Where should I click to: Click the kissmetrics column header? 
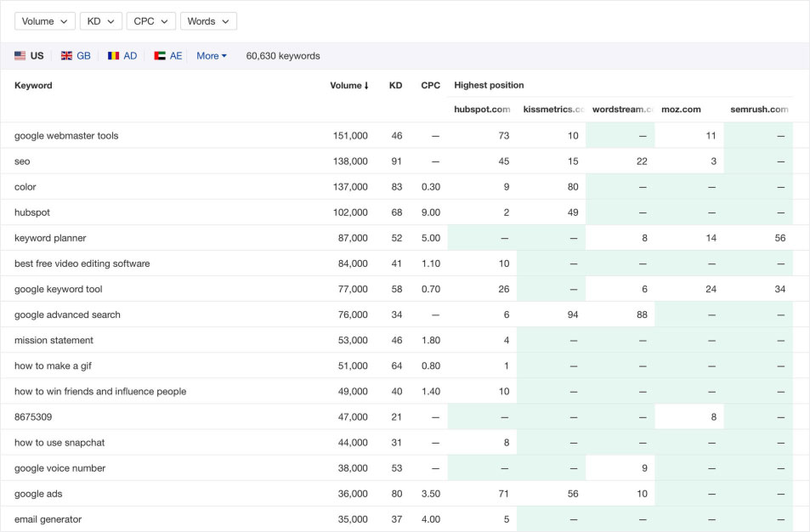[553, 110]
